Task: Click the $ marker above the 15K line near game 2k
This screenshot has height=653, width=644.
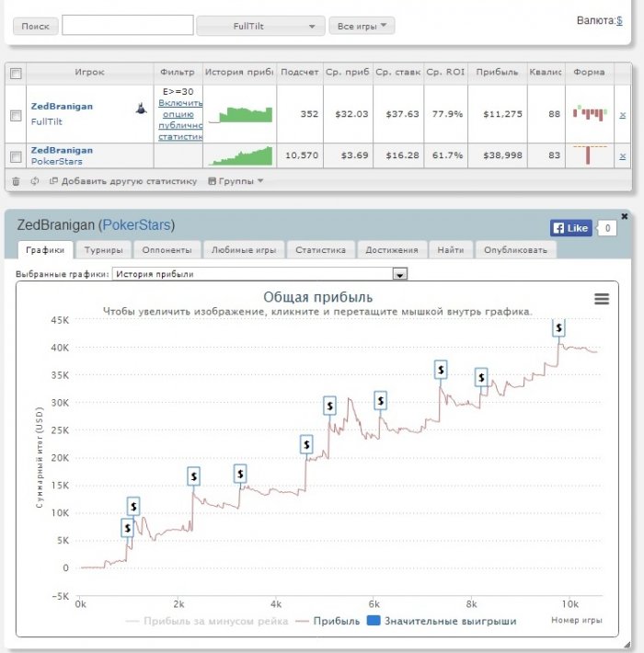Action: pyautogui.click(x=194, y=476)
